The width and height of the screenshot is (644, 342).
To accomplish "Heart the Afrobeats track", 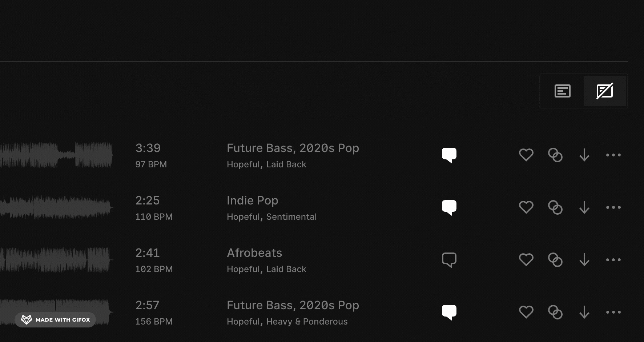I will click(x=526, y=260).
